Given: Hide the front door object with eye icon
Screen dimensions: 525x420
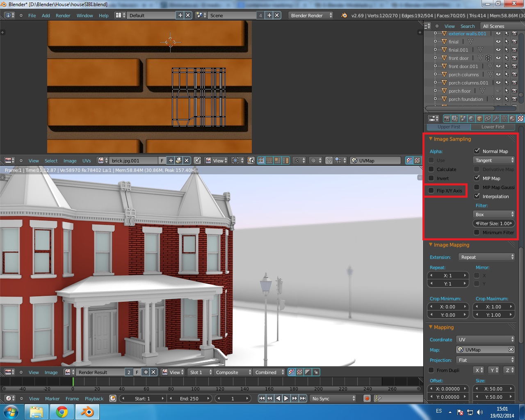Looking at the screenshot, I should tap(498, 58).
